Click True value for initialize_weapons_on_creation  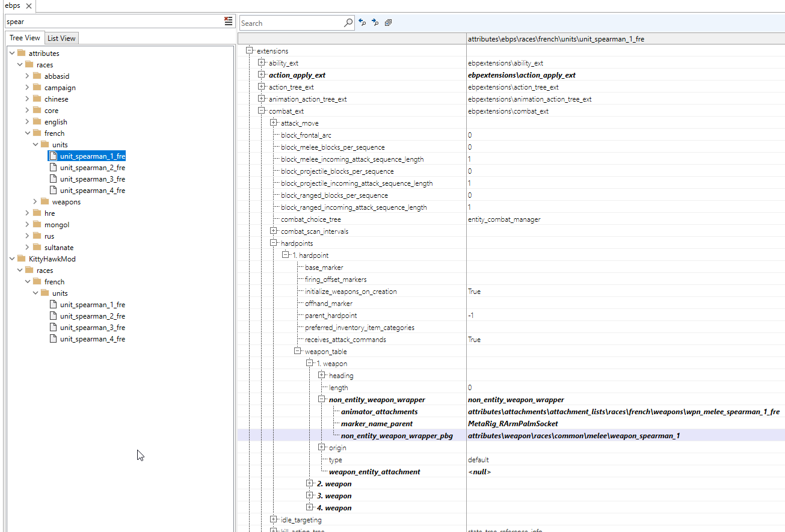pos(474,292)
